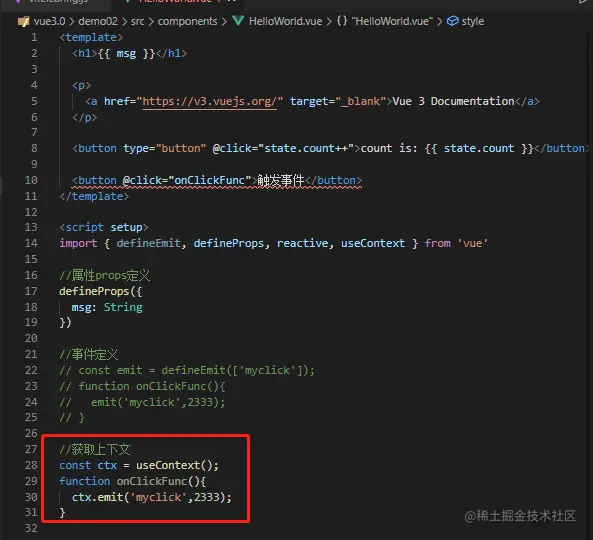Click 'function onClickFunc(){' on line 29
The height and width of the screenshot is (540, 593).
pos(133,481)
